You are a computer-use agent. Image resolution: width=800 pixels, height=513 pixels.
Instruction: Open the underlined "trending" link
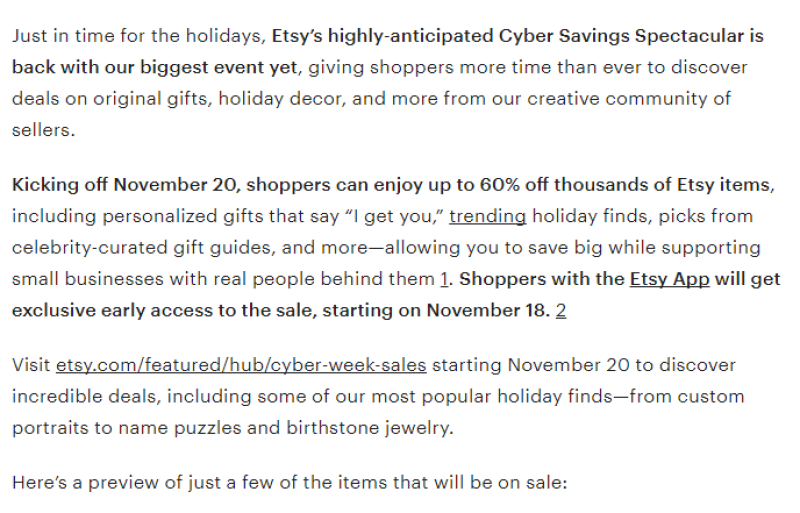(487, 216)
